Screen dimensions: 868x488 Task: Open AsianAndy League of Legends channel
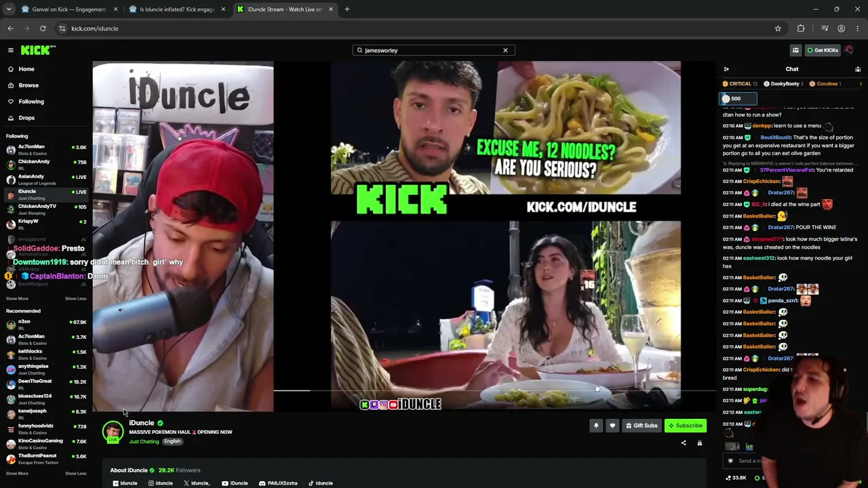click(x=46, y=179)
